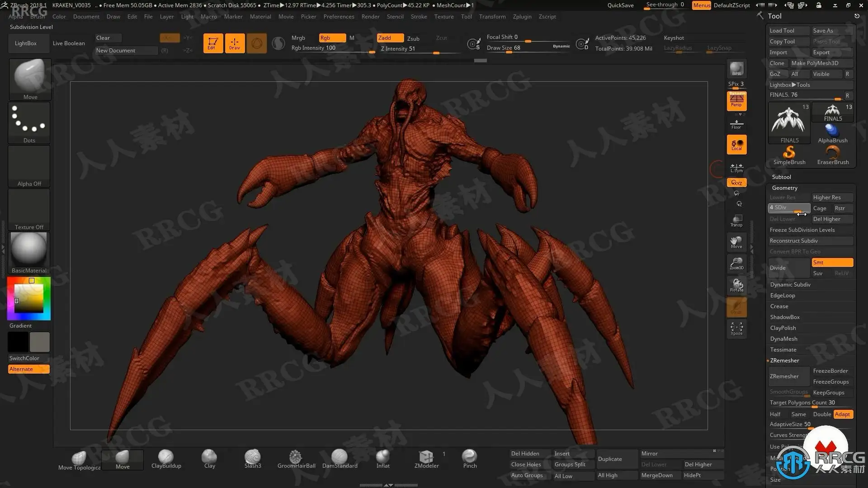This screenshot has width=868, height=488.
Task: Collapse the Geometry section
Action: tap(784, 188)
